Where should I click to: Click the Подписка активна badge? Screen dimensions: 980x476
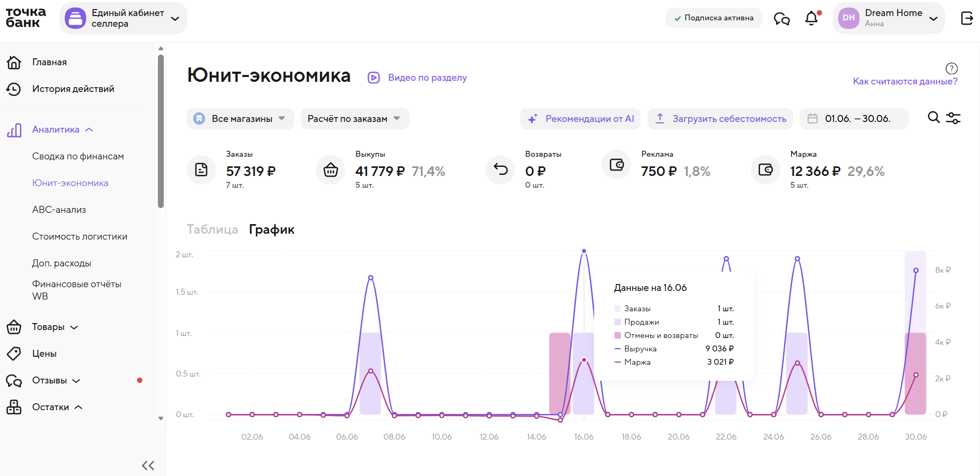[x=713, y=18]
